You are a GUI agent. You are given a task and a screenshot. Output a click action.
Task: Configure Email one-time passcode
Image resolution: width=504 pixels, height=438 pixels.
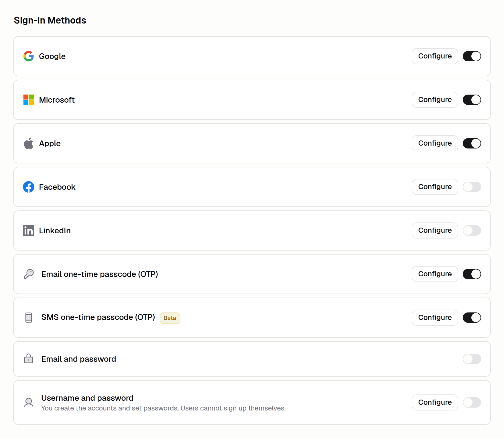(x=435, y=274)
